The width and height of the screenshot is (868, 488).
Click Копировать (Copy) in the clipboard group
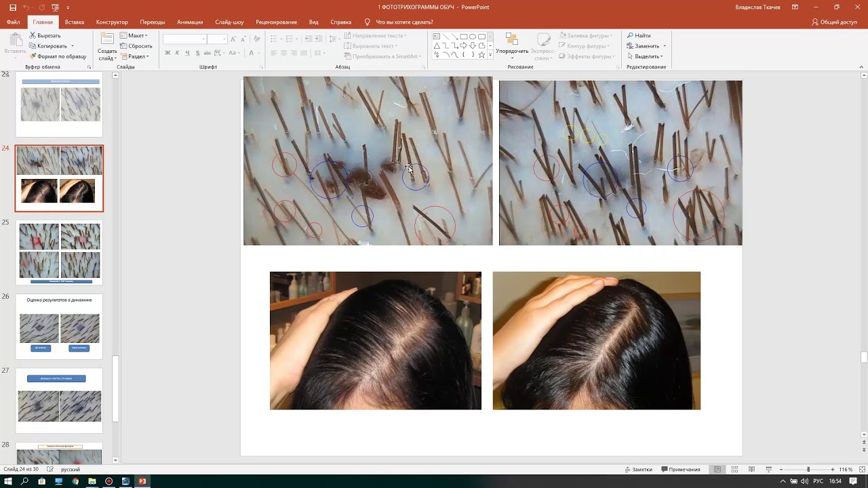[48, 46]
